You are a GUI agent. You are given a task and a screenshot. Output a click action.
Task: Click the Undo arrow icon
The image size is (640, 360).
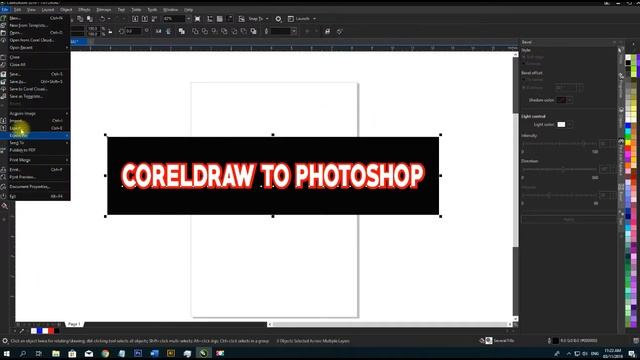point(102,19)
